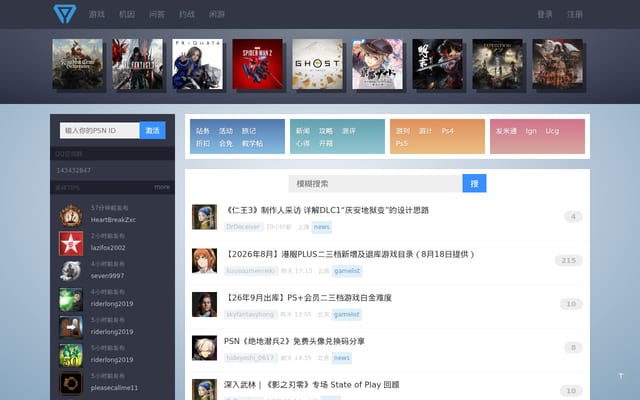Open the 约战 nav menu item
The image size is (640, 400).
[187, 14]
